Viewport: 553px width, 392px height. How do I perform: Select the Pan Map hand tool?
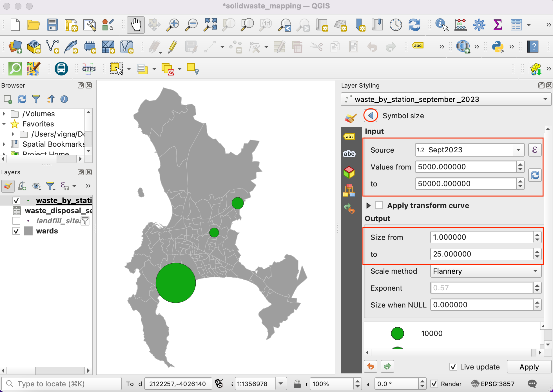[x=135, y=25]
